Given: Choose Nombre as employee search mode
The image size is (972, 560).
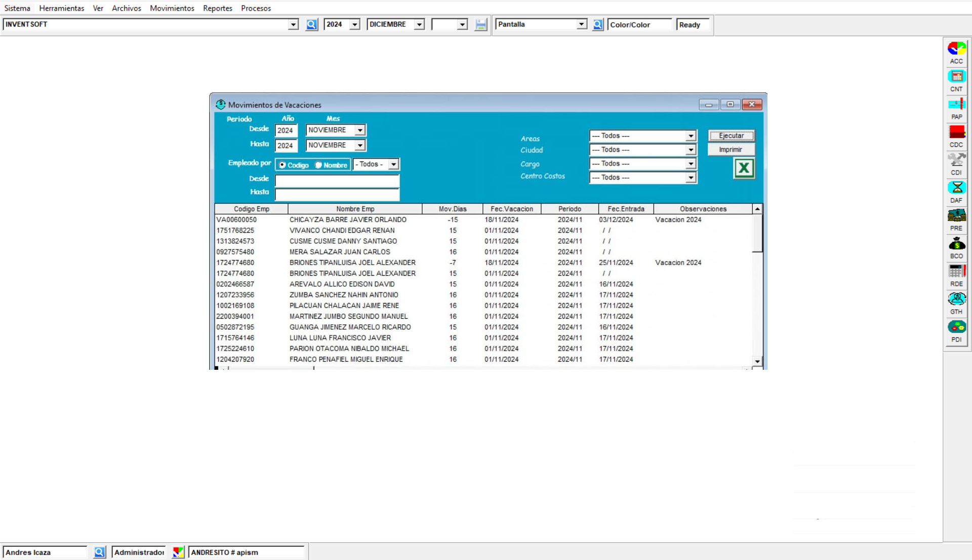Looking at the screenshot, I should point(318,165).
